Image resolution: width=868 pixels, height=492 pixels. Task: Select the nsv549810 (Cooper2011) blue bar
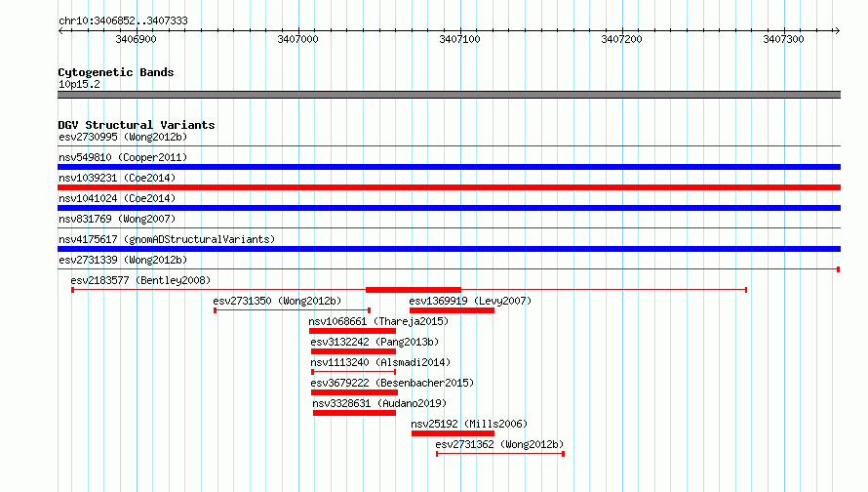click(449, 167)
